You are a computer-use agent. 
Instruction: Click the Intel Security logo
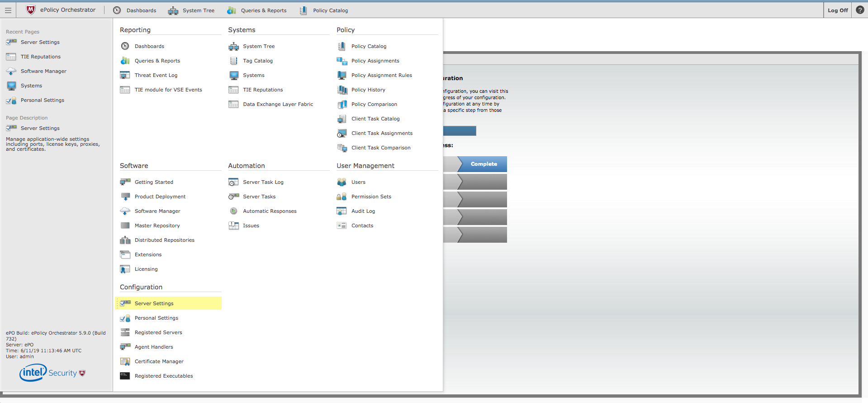(x=52, y=373)
